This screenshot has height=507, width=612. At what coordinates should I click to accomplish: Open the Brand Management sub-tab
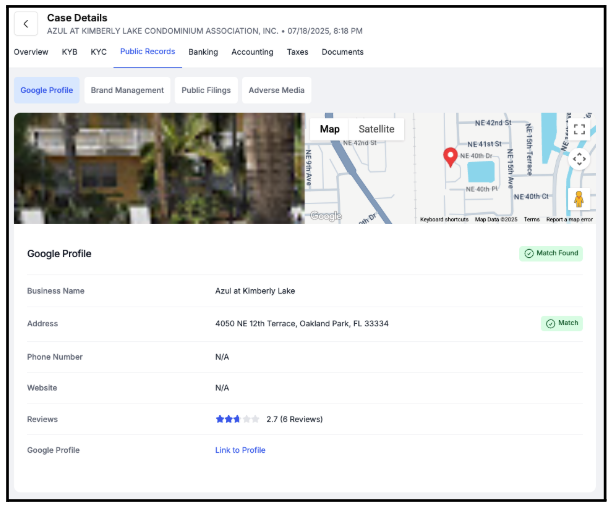127,90
